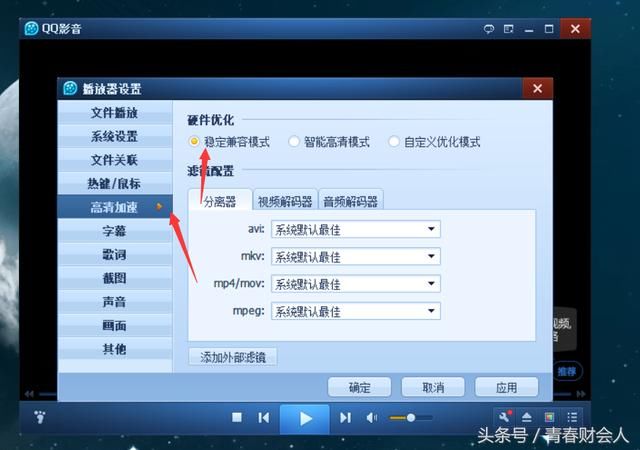Image resolution: width=640 pixels, height=450 pixels.
Task: Open 画面 settings category
Action: pos(114,325)
